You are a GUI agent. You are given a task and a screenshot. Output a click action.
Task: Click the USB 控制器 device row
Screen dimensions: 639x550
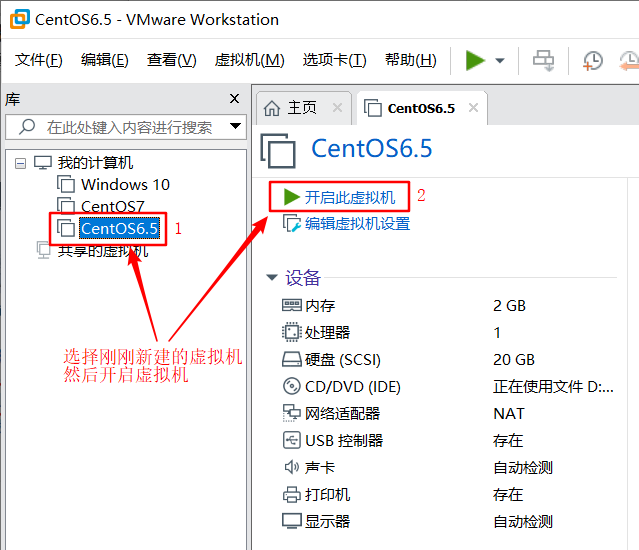point(448,440)
